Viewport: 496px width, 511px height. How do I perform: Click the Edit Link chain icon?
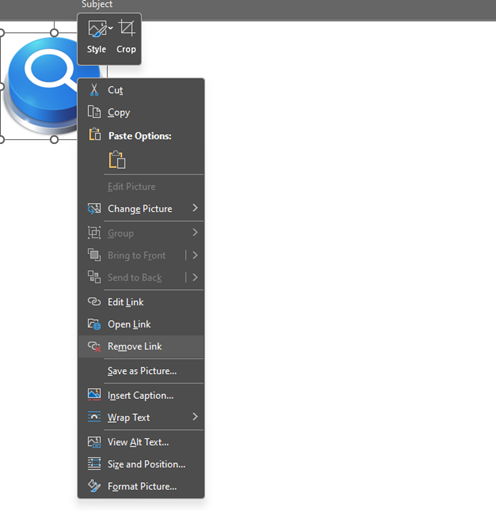click(x=94, y=302)
